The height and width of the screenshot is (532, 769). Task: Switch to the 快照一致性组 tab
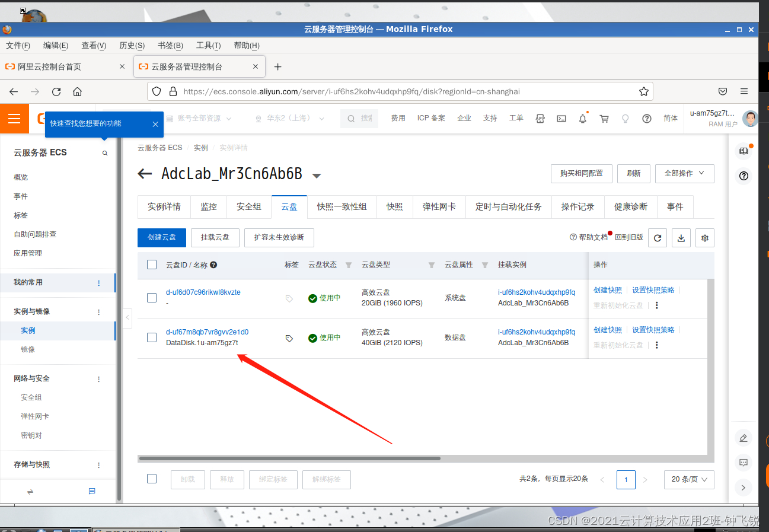pyautogui.click(x=342, y=207)
